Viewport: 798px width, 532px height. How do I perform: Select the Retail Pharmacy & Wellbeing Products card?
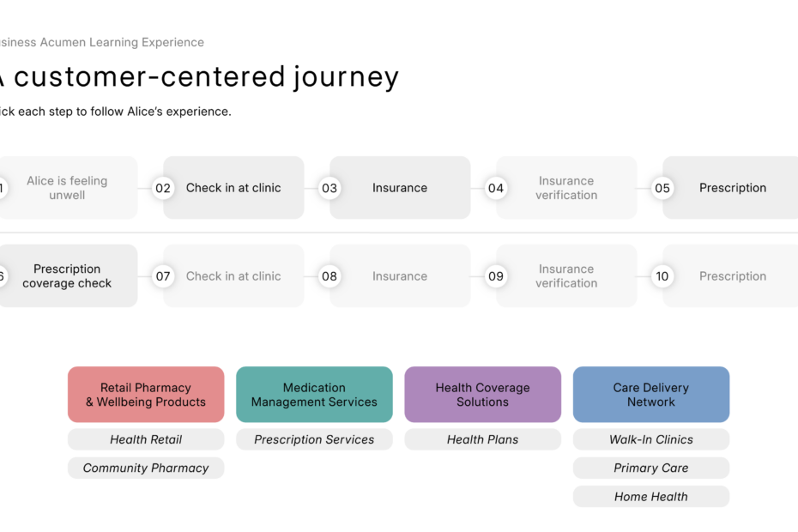(x=146, y=395)
